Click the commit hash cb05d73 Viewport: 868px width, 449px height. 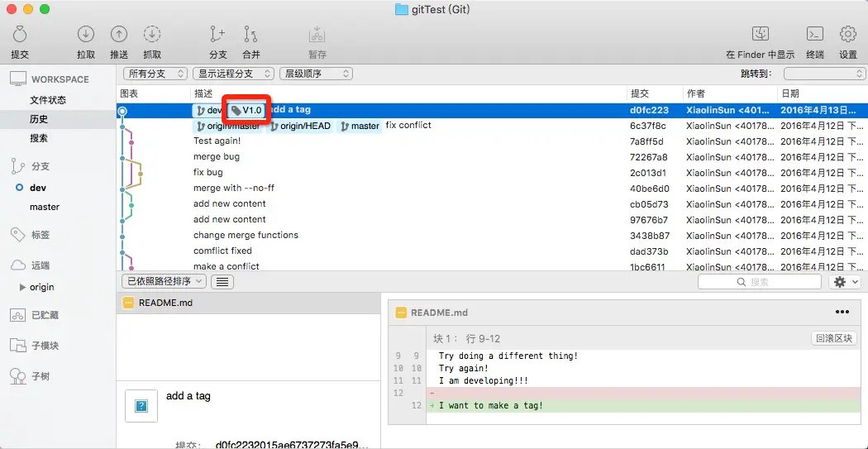(649, 203)
